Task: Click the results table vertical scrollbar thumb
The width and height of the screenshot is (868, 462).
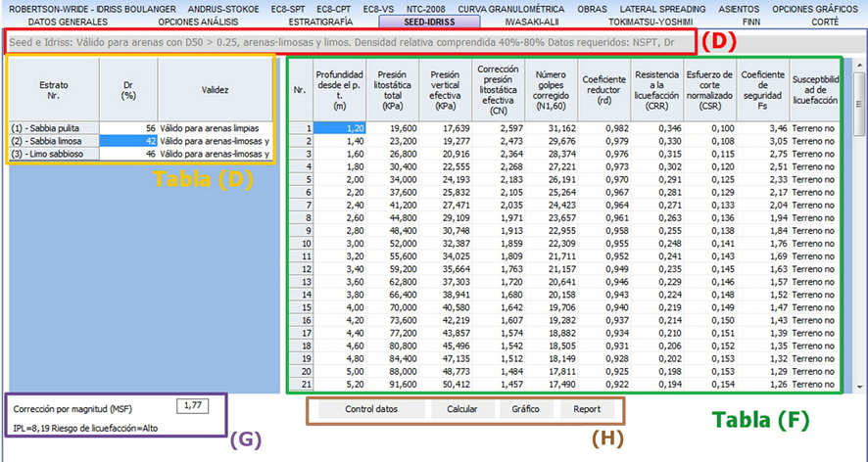Action: pos(859,104)
